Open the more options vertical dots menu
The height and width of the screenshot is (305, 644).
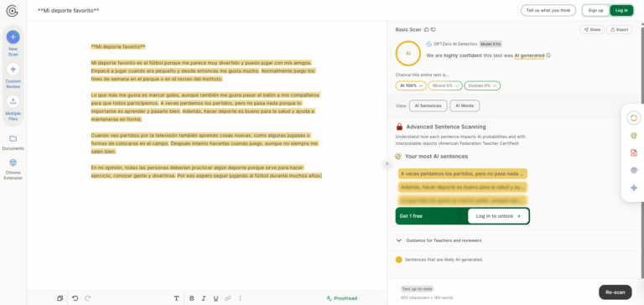tap(241, 298)
